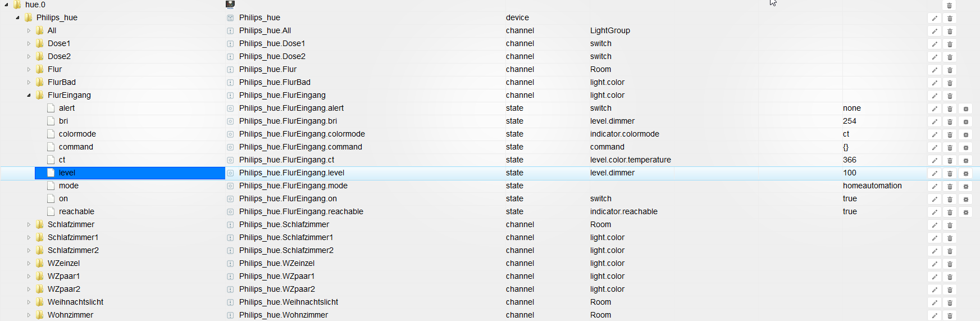Delete the Philips_hue.Dose1 channel
The image size is (980, 321).
tap(950, 44)
